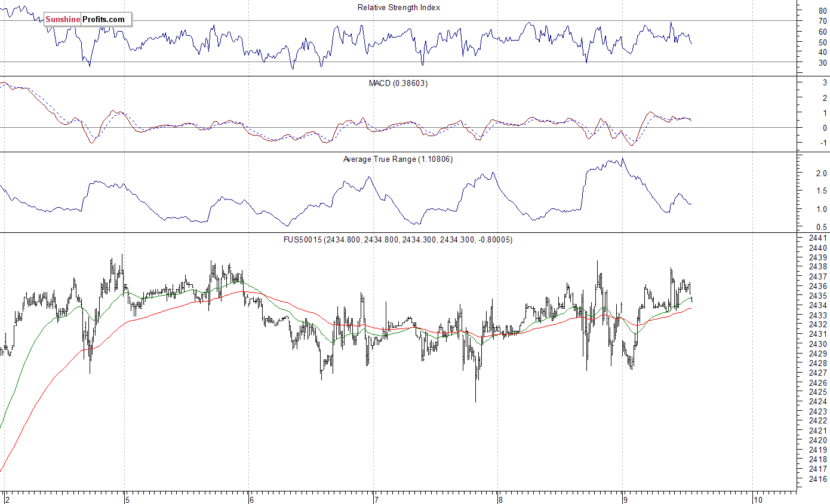Viewport: 830px width, 504px height.
Task: Click the price axis label 2432
Action: point(818,325)
